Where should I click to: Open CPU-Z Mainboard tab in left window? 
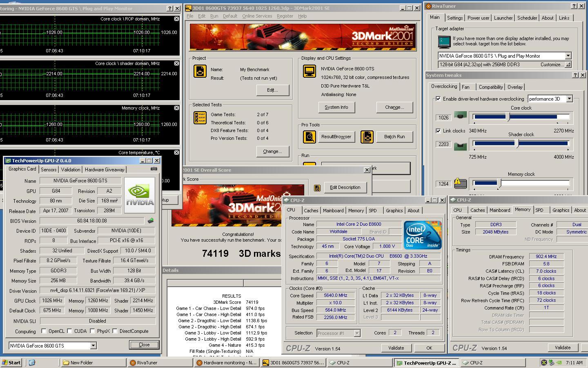click(333, 211)
